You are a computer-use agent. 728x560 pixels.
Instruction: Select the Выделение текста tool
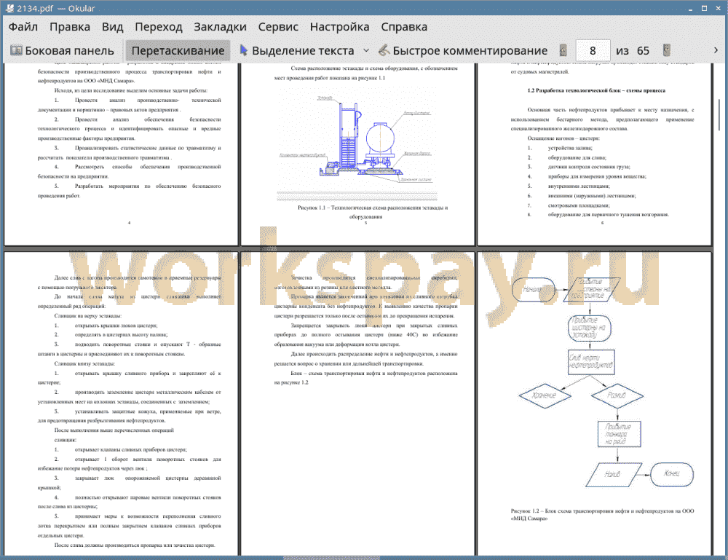(x=296, y=50)
